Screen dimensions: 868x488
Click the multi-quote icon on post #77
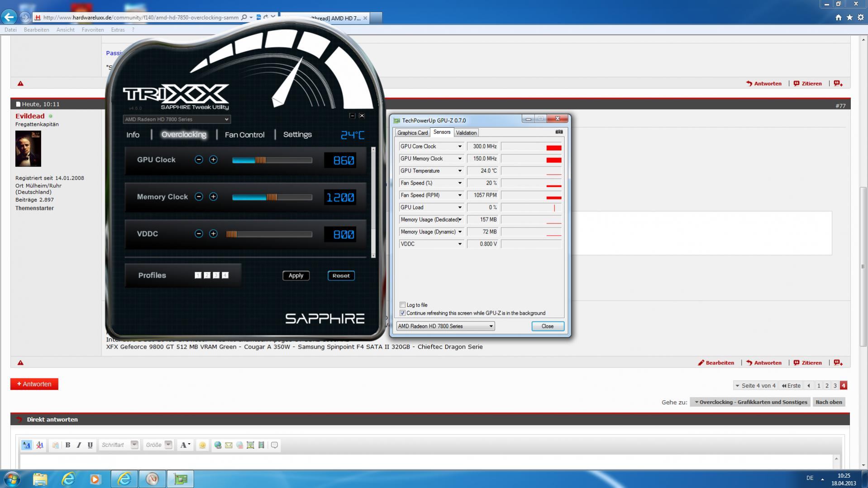(x=838, y=363)
